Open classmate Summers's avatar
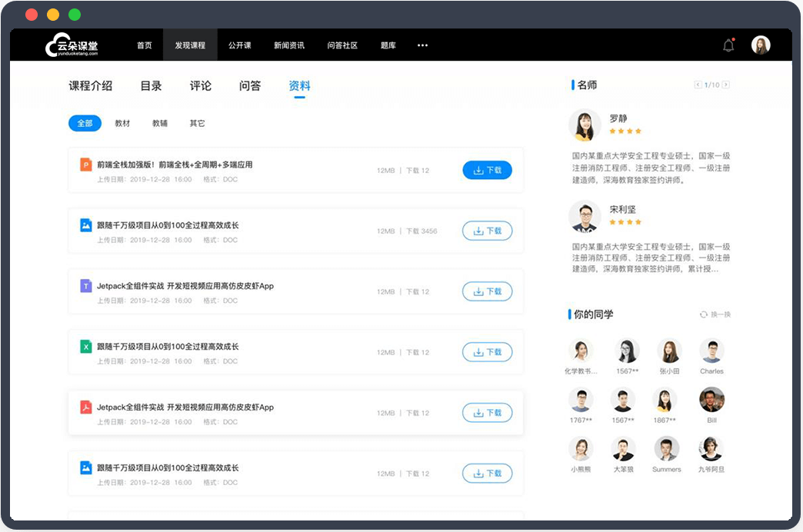The image size is (803, 532). click(666, 449)
